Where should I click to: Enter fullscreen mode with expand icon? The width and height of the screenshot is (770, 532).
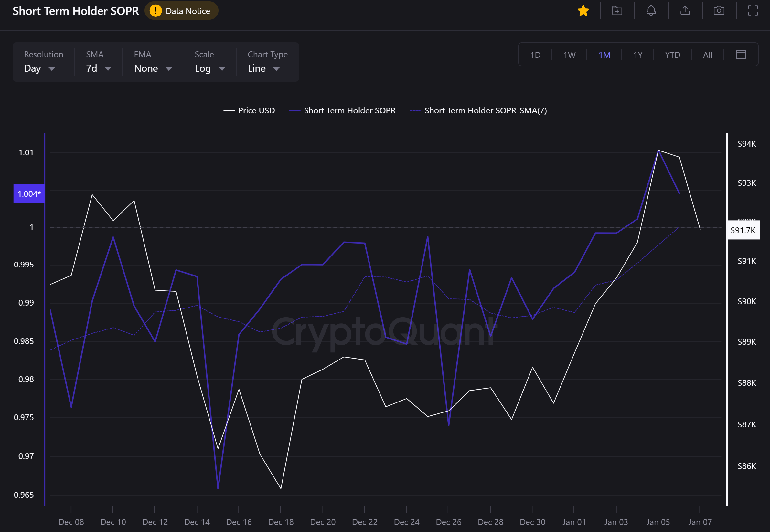[753, 11]
